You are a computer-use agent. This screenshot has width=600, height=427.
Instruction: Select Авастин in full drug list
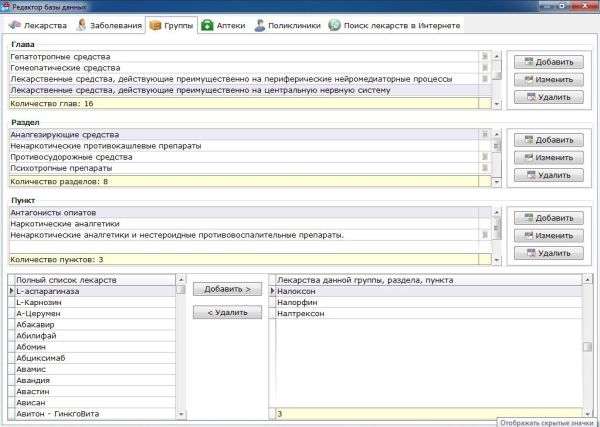click(x=95, y=391)
